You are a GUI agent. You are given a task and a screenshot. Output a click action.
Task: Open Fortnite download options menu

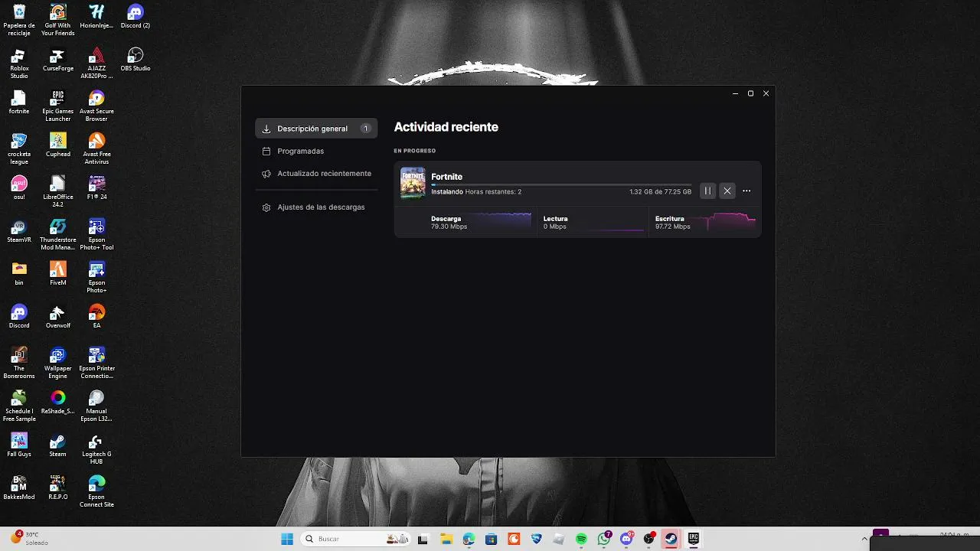(746, 191)
